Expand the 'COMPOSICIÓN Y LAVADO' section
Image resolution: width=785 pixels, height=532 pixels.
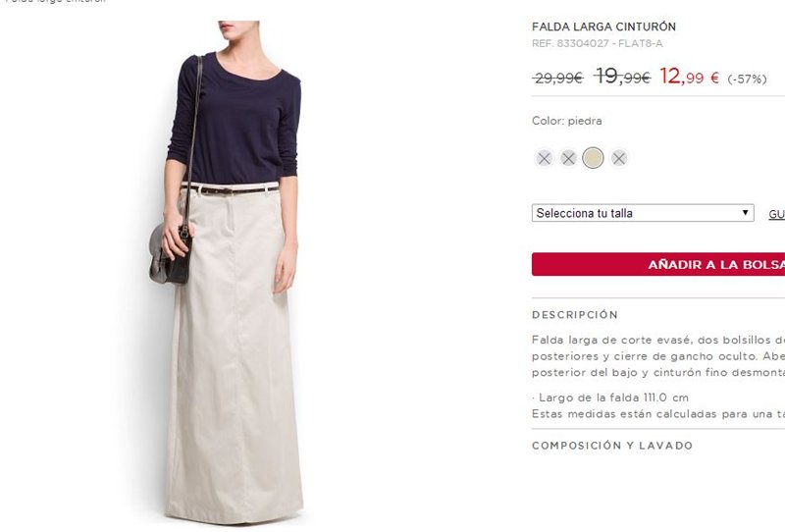[612, 446]
